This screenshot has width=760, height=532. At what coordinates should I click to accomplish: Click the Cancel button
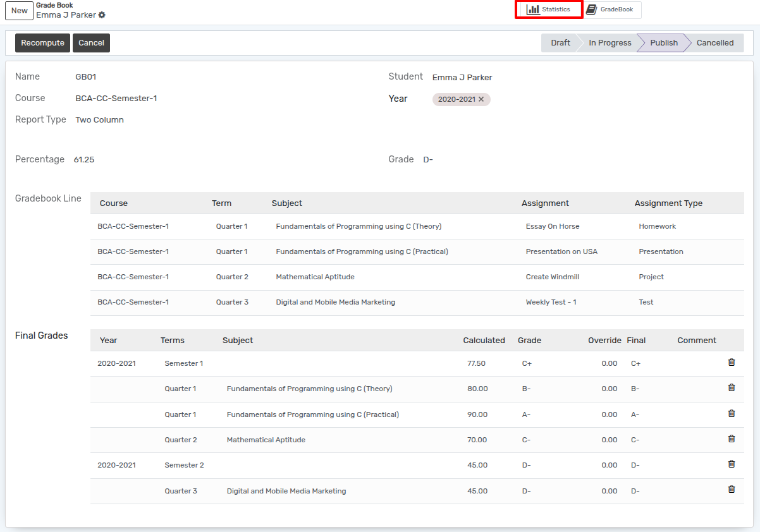pyautogui.click(x=91, y=43)
